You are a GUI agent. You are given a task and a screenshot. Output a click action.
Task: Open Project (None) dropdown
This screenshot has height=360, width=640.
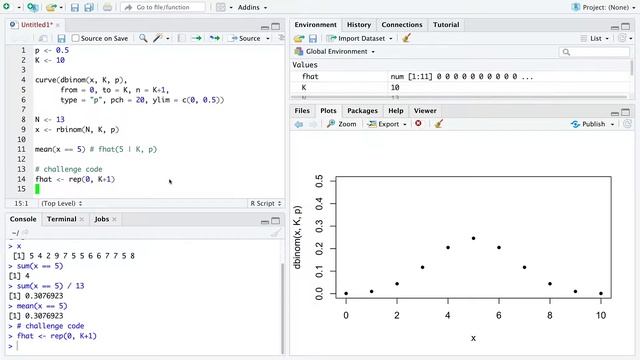(604, 7)
